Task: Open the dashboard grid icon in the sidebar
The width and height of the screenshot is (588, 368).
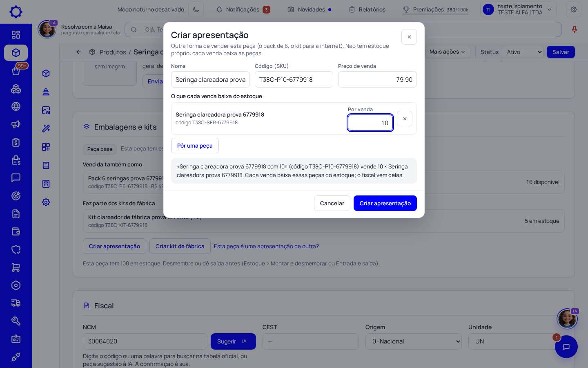Action: (x=16, y=35)
